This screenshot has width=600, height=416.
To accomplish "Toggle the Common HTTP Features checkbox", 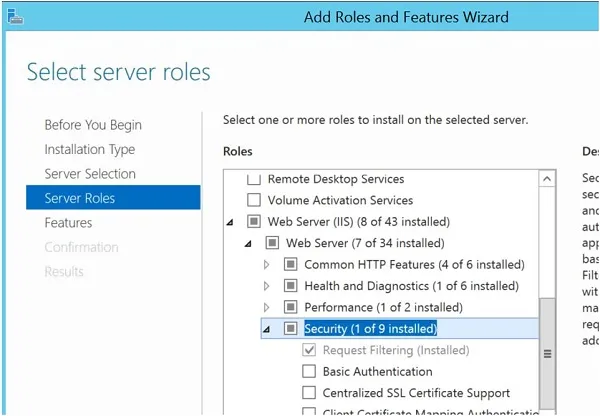I will click(290, 265).
